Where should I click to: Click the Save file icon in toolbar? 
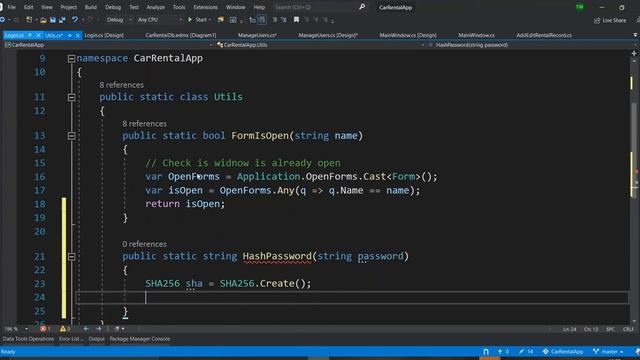click(x=53, y=20)
